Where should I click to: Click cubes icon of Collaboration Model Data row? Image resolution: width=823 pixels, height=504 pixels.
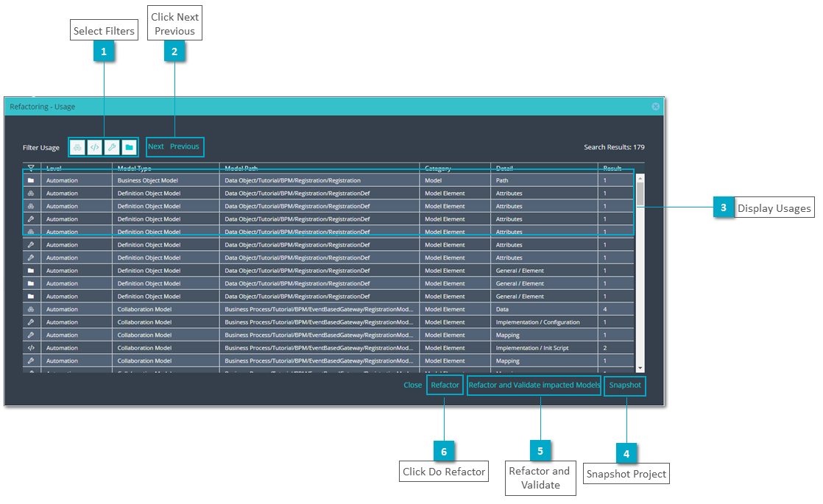point(31,310)
